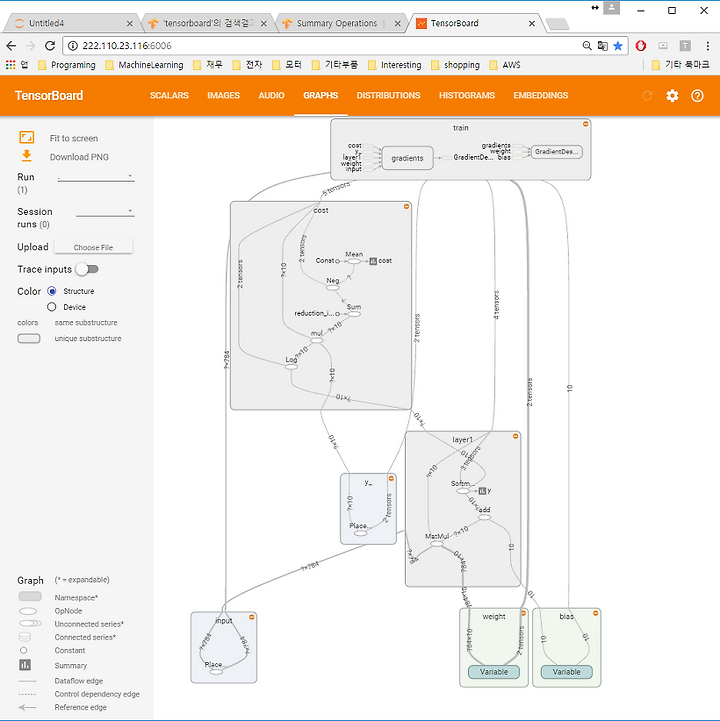Select the Sum op node

(x=354, y=314)
